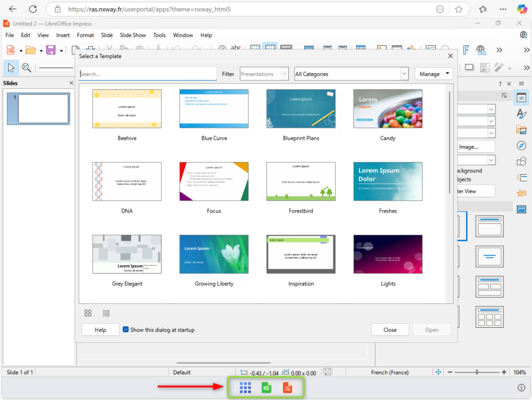Click the Insert Hyperlink globe icon

481,50
